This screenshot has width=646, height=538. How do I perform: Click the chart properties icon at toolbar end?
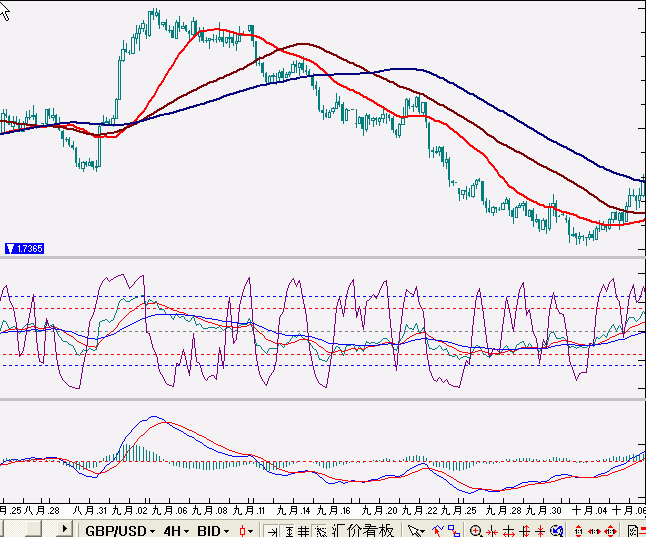632,531
